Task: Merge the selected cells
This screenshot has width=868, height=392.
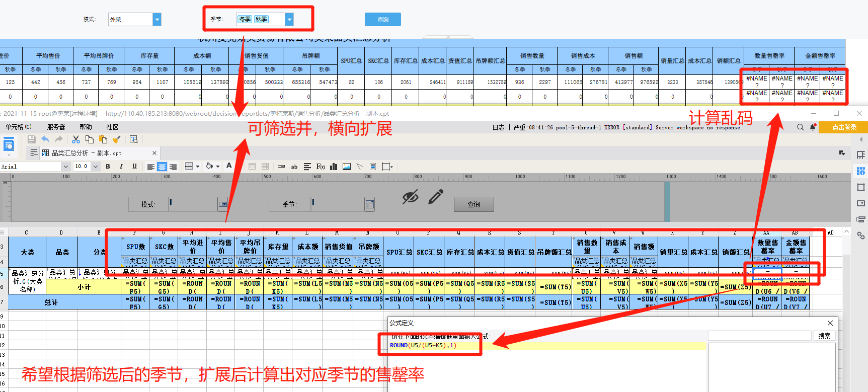Action: coord(252,167)
